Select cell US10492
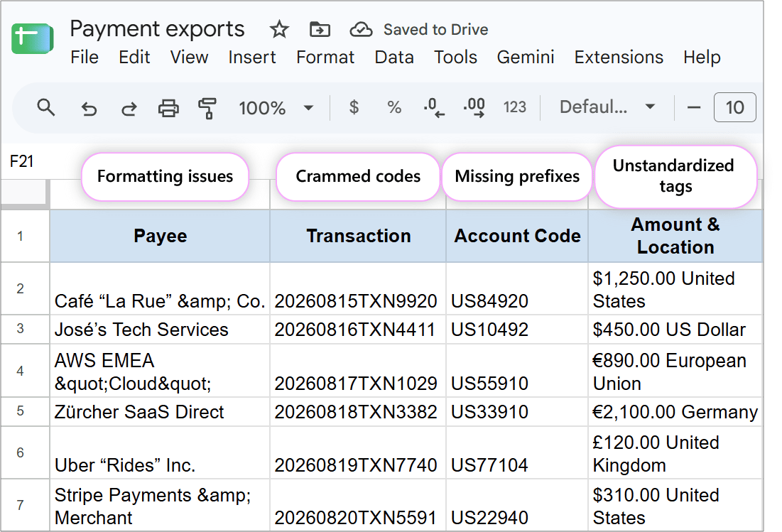The height and width of the screenshot is (532, 782). (517, 329)
